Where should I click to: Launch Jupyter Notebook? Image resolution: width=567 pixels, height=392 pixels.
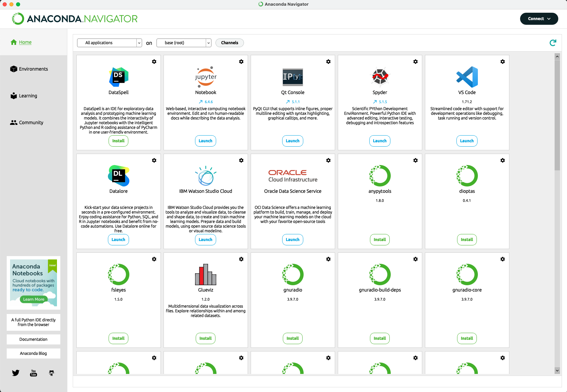coord(205,141)
